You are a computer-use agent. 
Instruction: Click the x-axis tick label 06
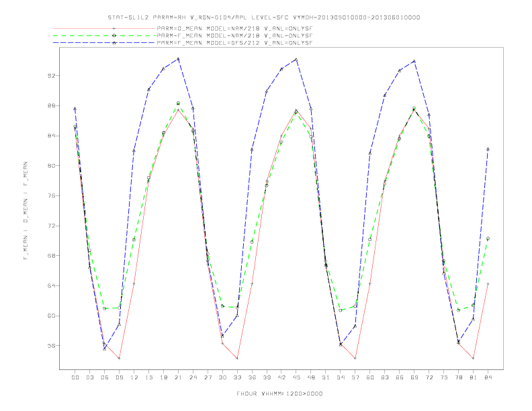(x=105, y=377)
